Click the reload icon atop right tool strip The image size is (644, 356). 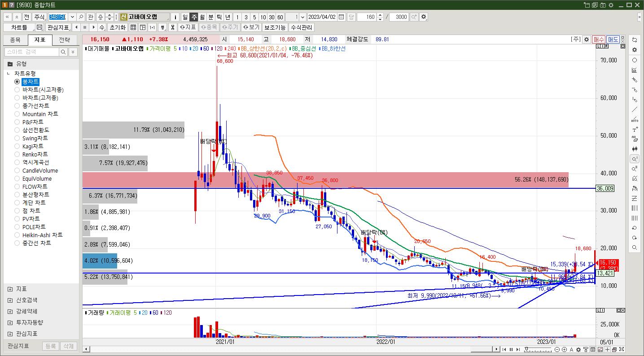[635, 40]
